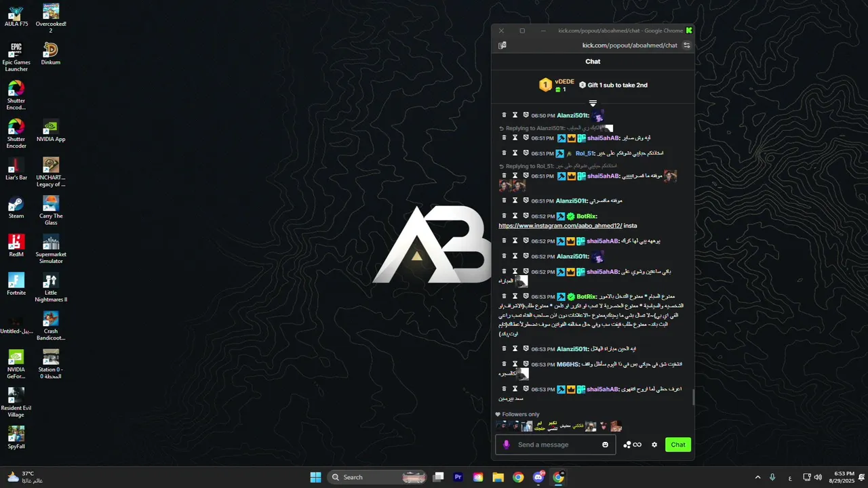868x488 pixels.
Task: Click the Chat header title
Action: click(593, 62)
